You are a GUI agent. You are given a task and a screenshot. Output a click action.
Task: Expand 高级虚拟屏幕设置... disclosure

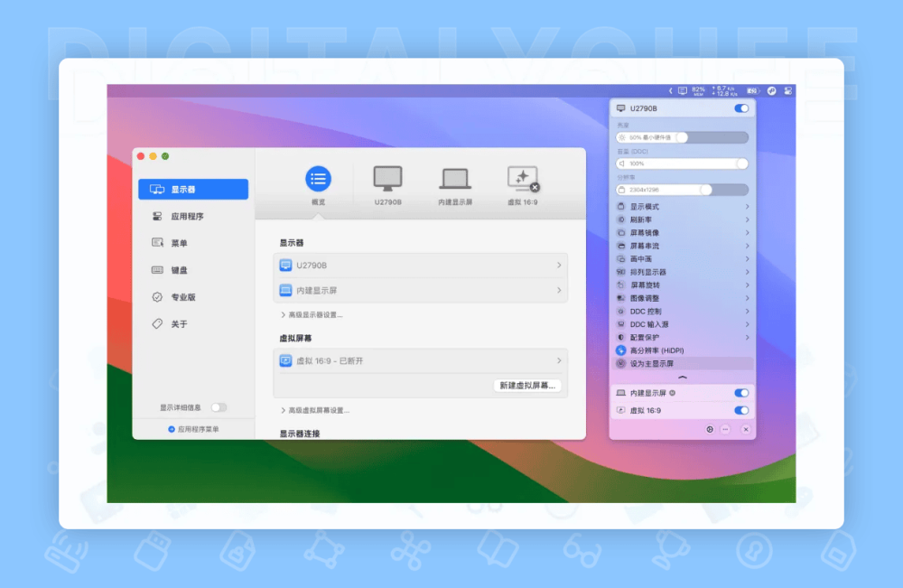[315, 411]
